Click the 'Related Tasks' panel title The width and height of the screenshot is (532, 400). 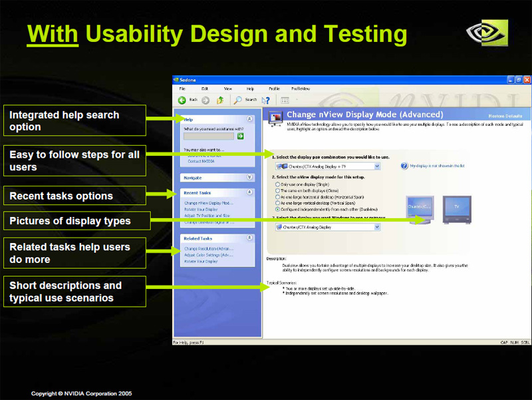(x=198, y=238)
